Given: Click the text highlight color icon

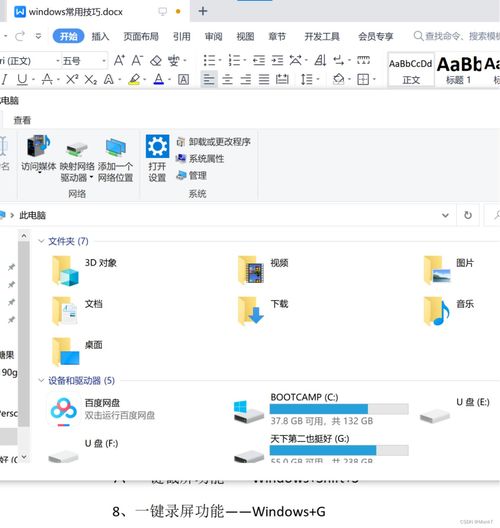Looking at the screenshot, I should (x=134, y=79).
